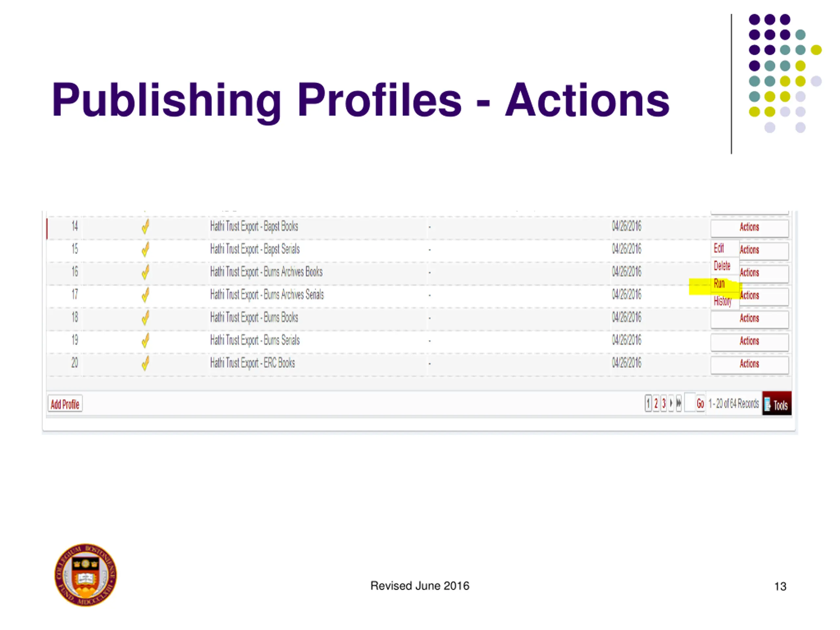The height and width of the screenshot is (630, 840).
Task: Go to results page 1
Action: pos(648,404)
